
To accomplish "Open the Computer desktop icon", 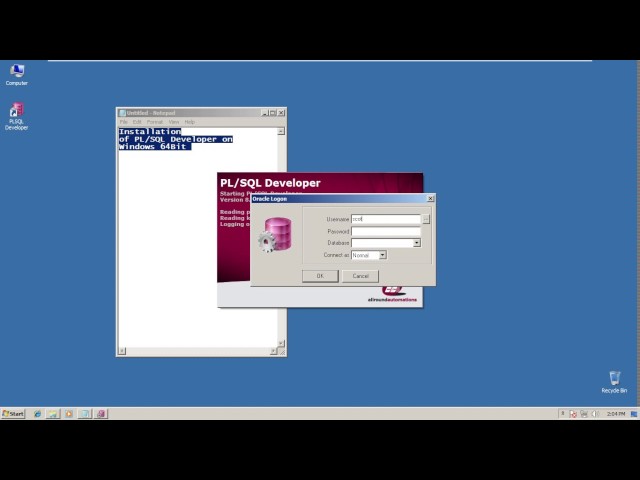I will (x=16, y=74).
